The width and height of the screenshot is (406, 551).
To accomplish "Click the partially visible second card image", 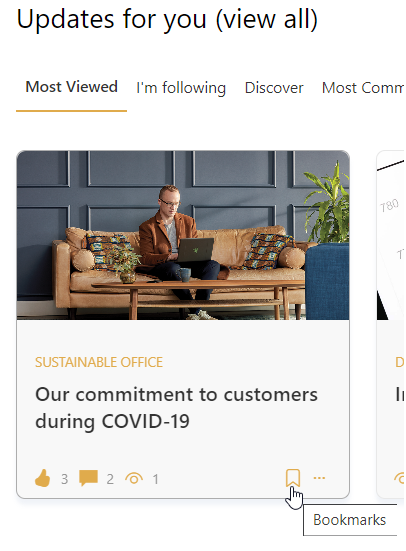I will click(x=391, y=235).
